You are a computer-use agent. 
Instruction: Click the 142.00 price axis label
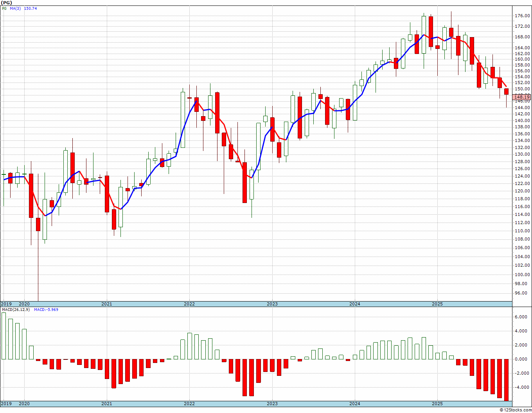523,114
